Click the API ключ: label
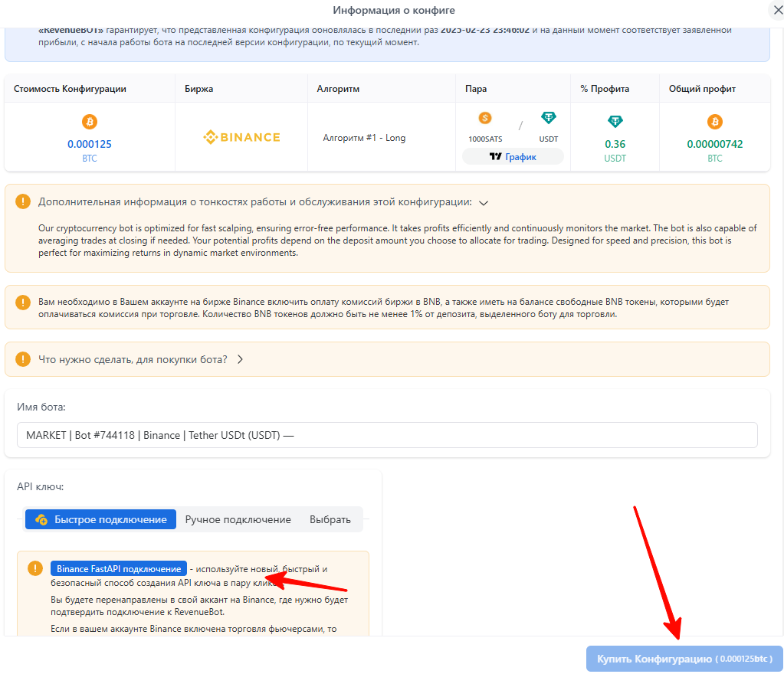This screenshot has width=784, height=674. tap(41, 486)
